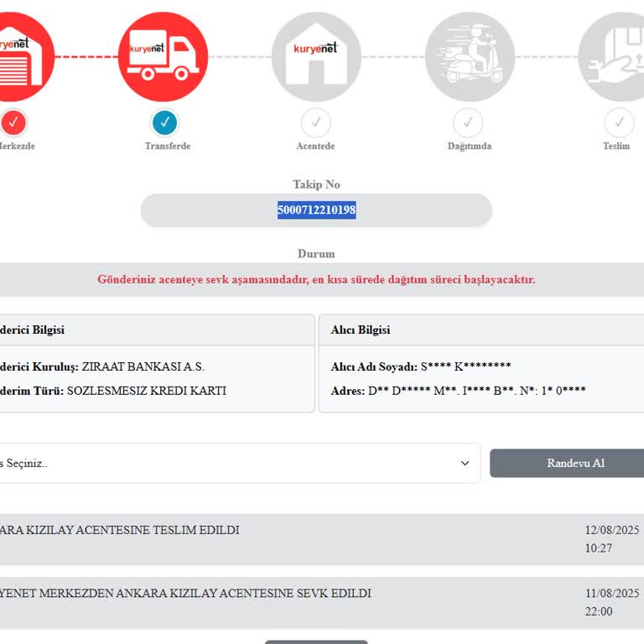Click the Acentede house stage icon
The width and height of the screenshot is (644, 644).
tap(316, 57)
